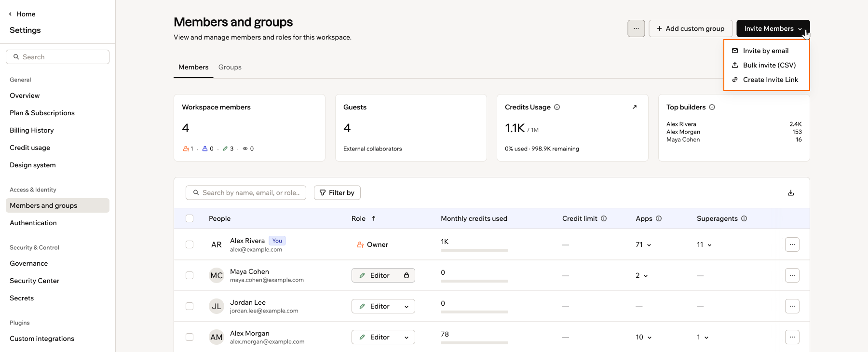Open Jordan Lee's Editor role dropdown
Image resolution: width=868 pixels, height=352 pixels.
383,306
